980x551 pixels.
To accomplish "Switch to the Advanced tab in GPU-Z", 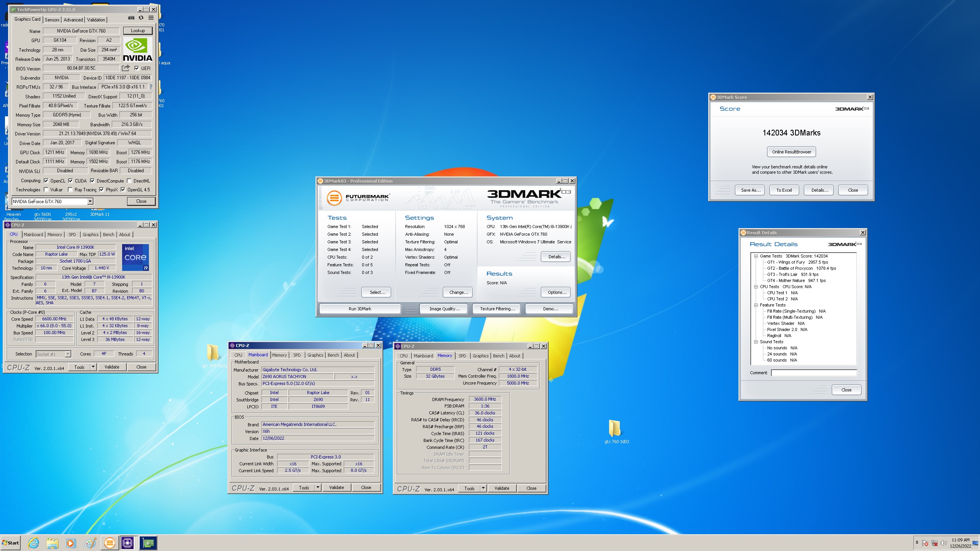I will 73,20.
